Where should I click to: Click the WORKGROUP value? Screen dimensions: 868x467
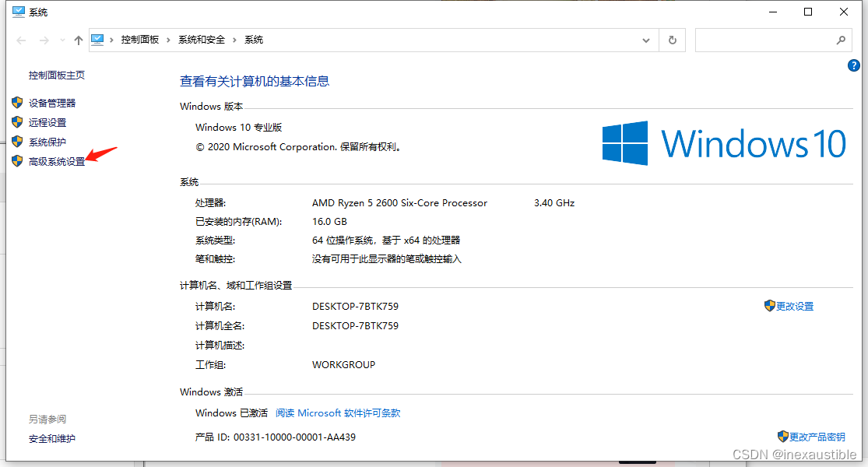tap(343, 365)
